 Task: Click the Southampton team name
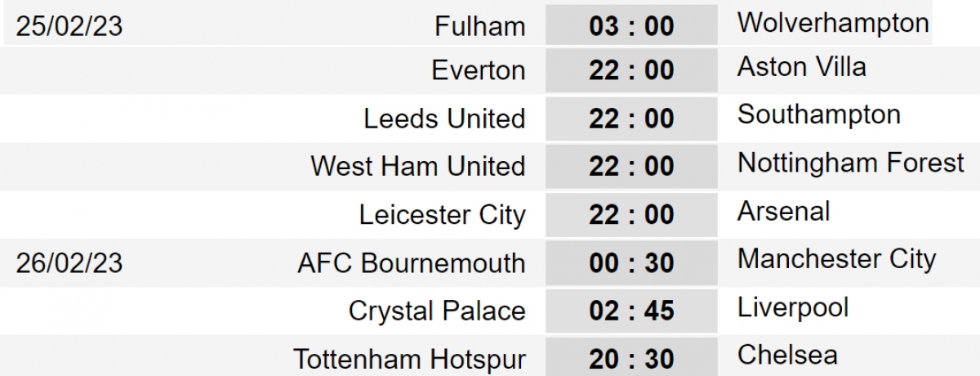click(x=818, y=114)
